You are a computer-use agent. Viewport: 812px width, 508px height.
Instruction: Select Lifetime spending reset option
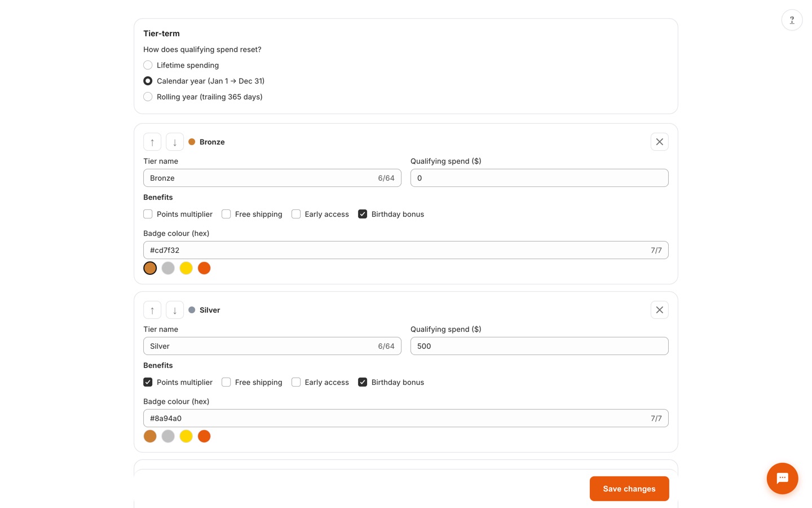click(148, 65)
